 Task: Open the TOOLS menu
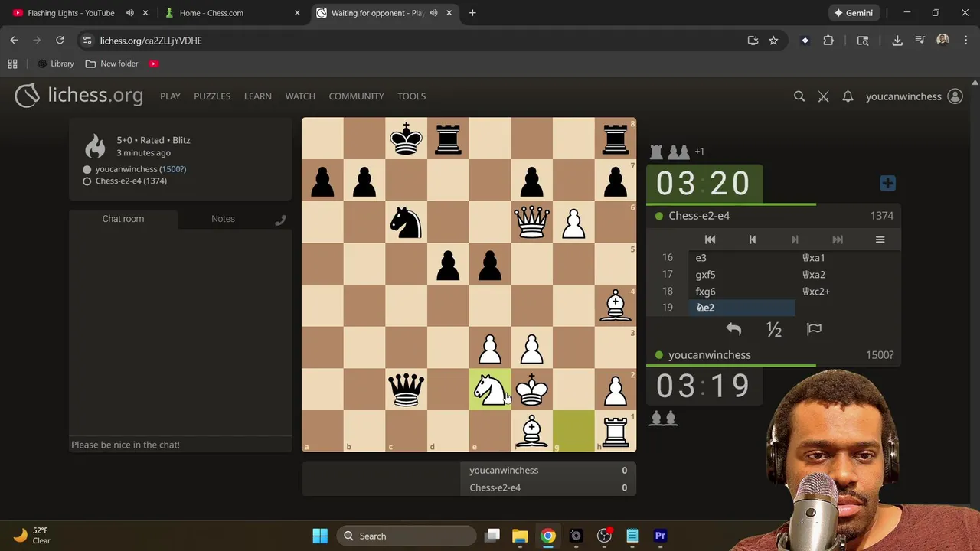(411, 96)
